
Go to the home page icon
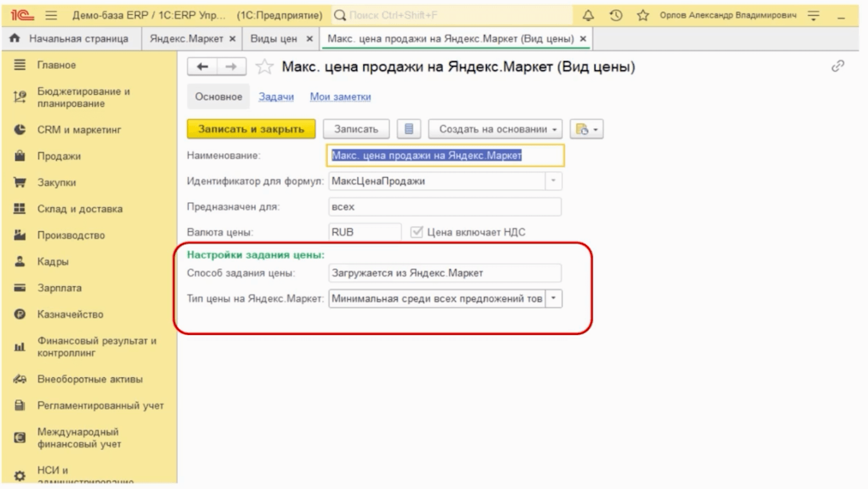(x=15, y=38)
